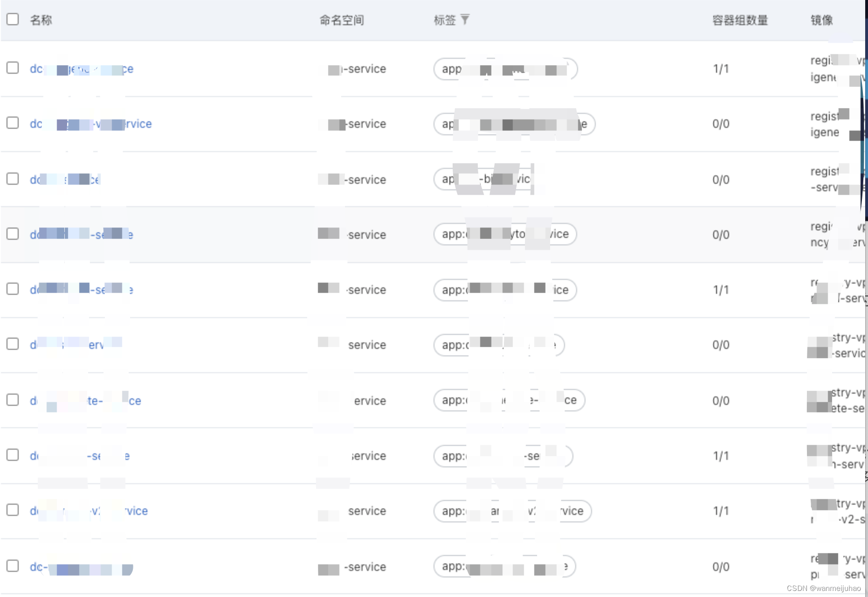Click the app label tag containing 'yto'
The image size is (868, 597).
coord(505,234)
